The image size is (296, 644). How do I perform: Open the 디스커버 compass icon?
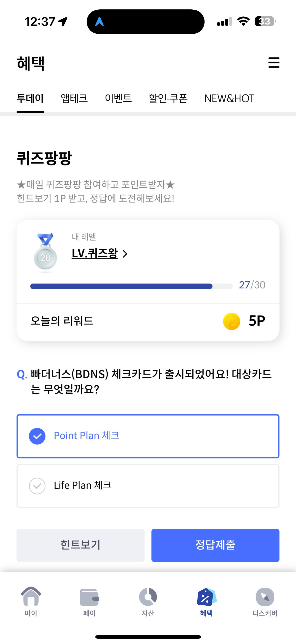coord(265,597)
